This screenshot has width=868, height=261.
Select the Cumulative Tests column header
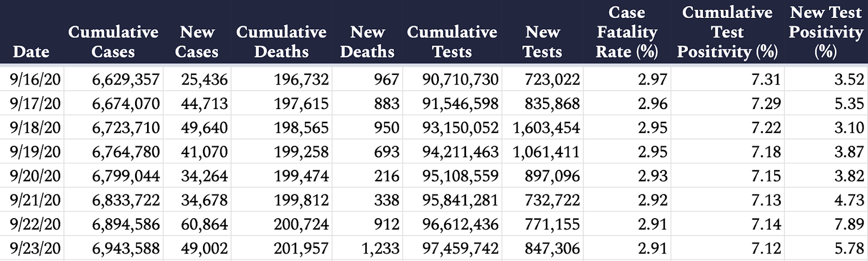pyautogui.click(x=452, y=42)
